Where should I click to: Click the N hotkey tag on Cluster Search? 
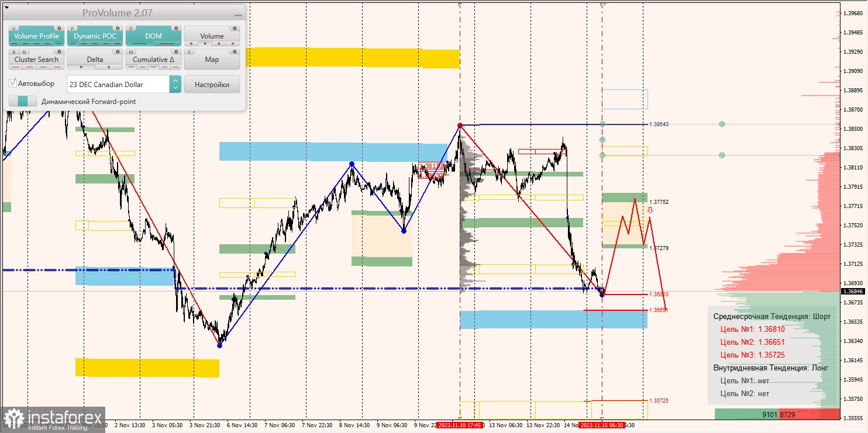pyautogui.click(x=24, y=52)
